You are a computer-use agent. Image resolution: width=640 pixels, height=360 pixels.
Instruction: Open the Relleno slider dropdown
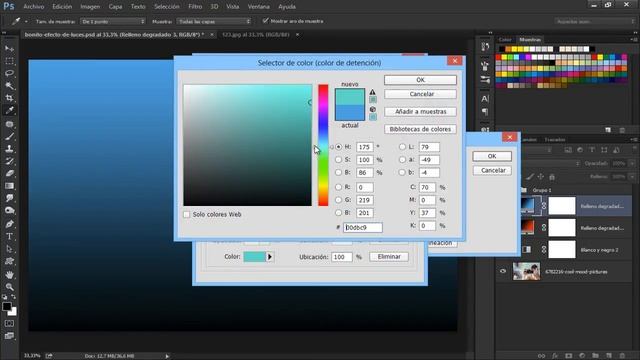(632, 177)
